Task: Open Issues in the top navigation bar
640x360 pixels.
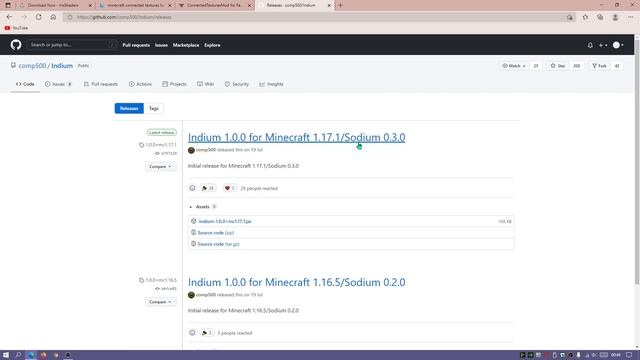Action: (x=161, y=45)
